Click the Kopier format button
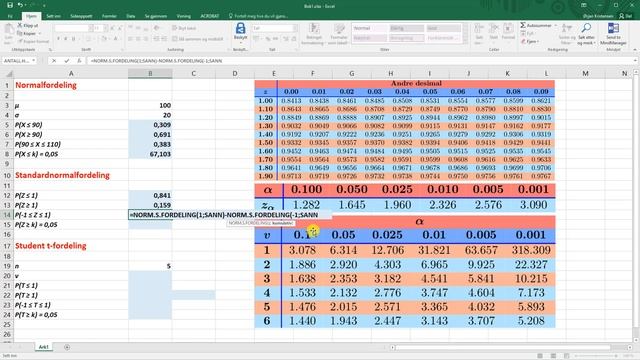 (33, 42)
